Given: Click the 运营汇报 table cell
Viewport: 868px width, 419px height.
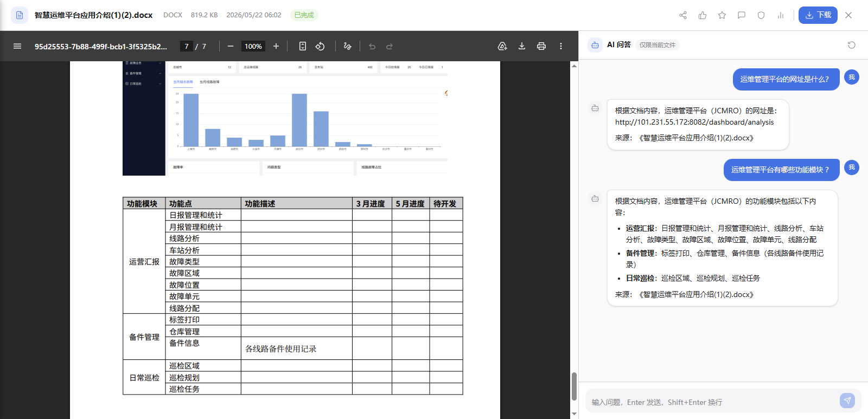Looking at the screenshot, I should 144,262.
